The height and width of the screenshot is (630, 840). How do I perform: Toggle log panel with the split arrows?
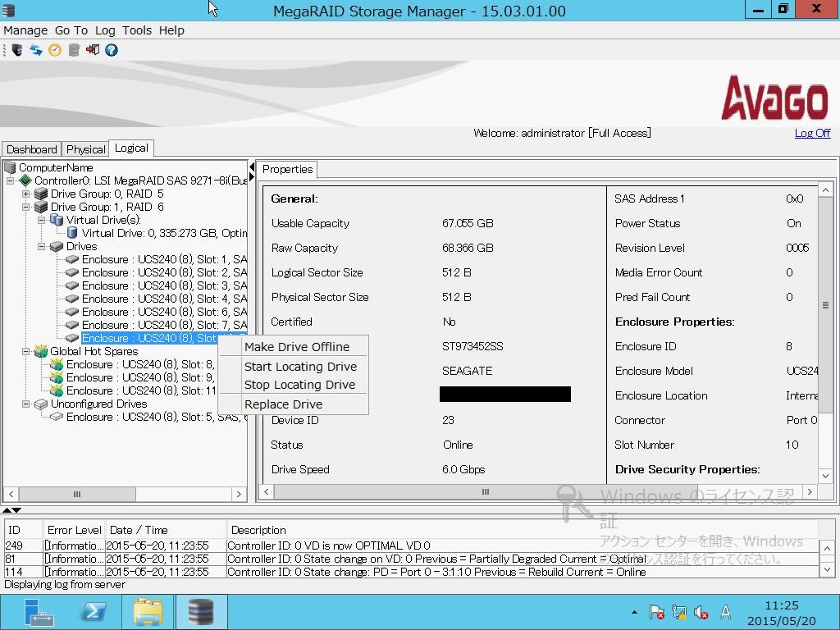click(11, 510)
